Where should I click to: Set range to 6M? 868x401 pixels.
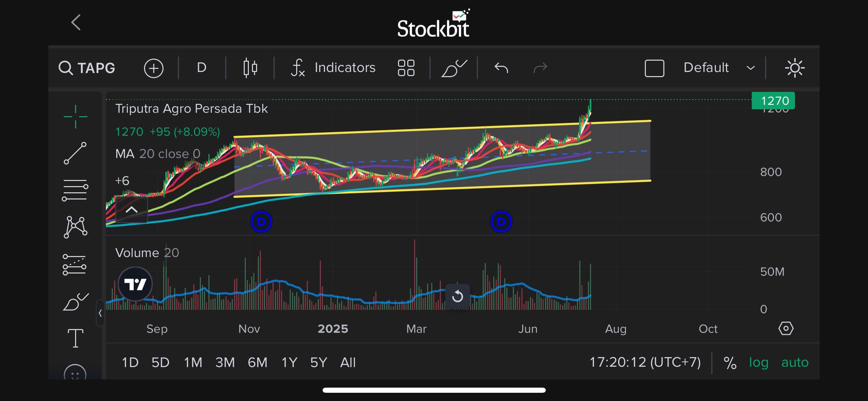pos(257,362)
